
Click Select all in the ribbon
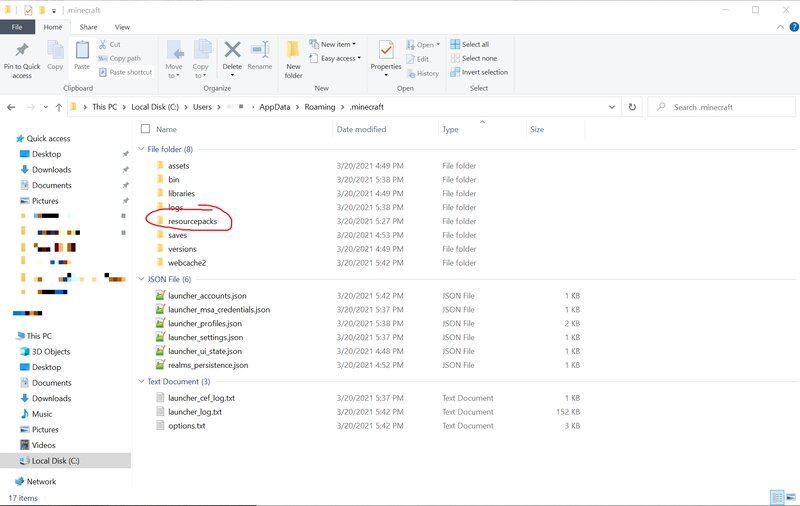coord(475,44)
